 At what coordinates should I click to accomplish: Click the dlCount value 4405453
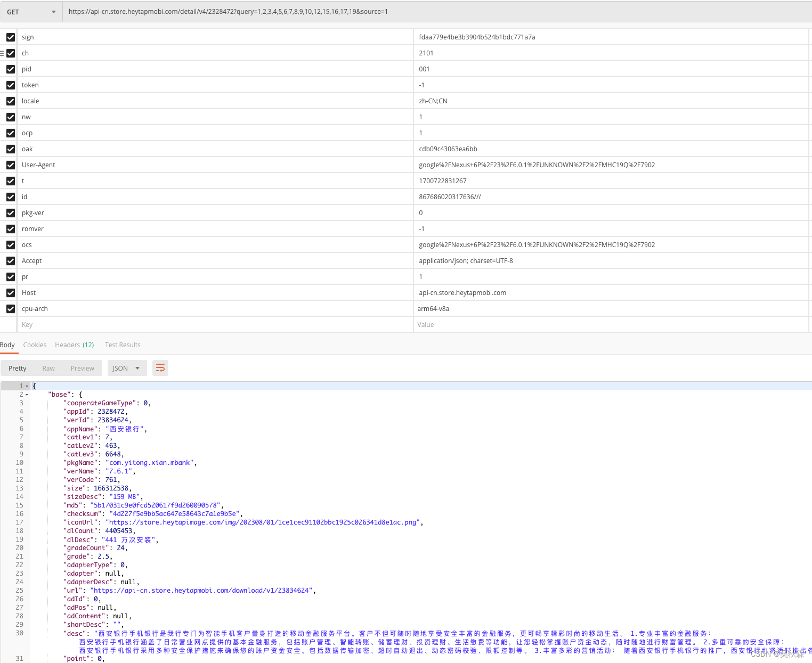[x=119, y=531]
